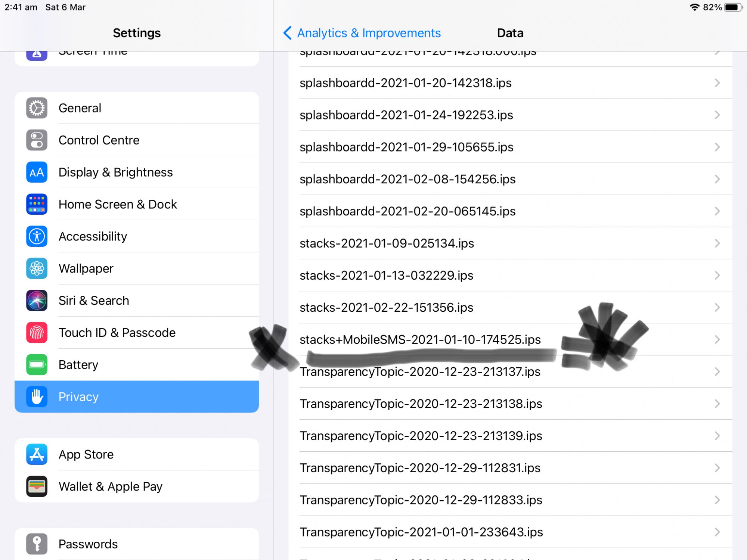The width and height of the screenshot is (747, 560).
Task: Tap chevron beside stacks-2021-01-09-025134.ips
Action: (717, 243)
